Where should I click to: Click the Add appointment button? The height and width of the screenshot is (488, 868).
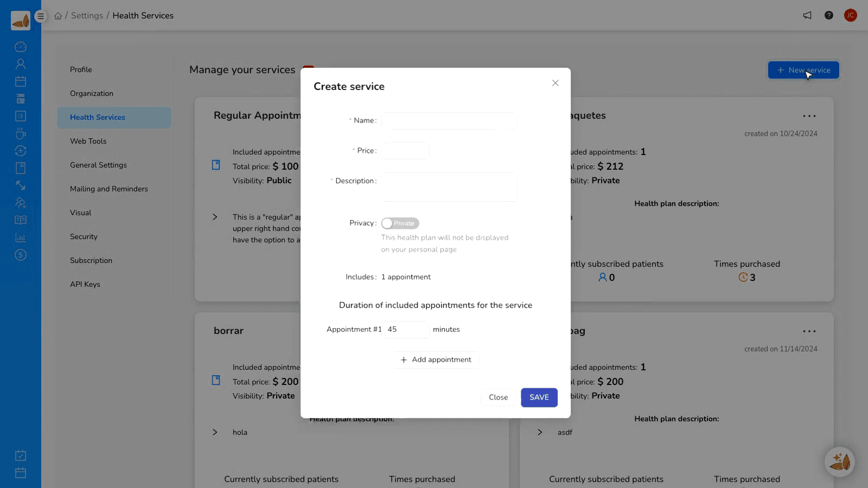click(x=436, y=359)
